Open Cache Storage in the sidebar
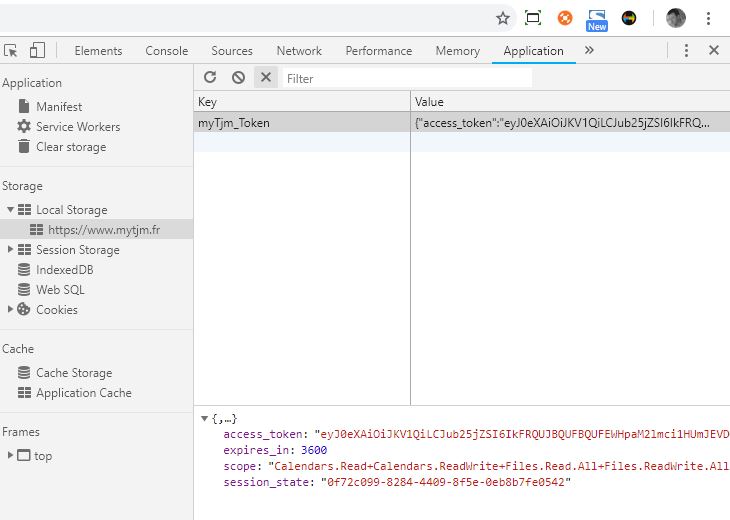 (74, 373)
